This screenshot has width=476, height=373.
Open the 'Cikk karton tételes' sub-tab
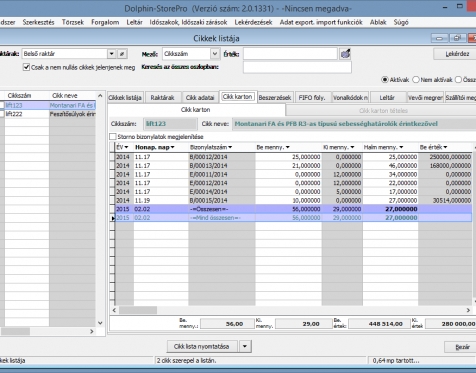[x=383, y=111]
